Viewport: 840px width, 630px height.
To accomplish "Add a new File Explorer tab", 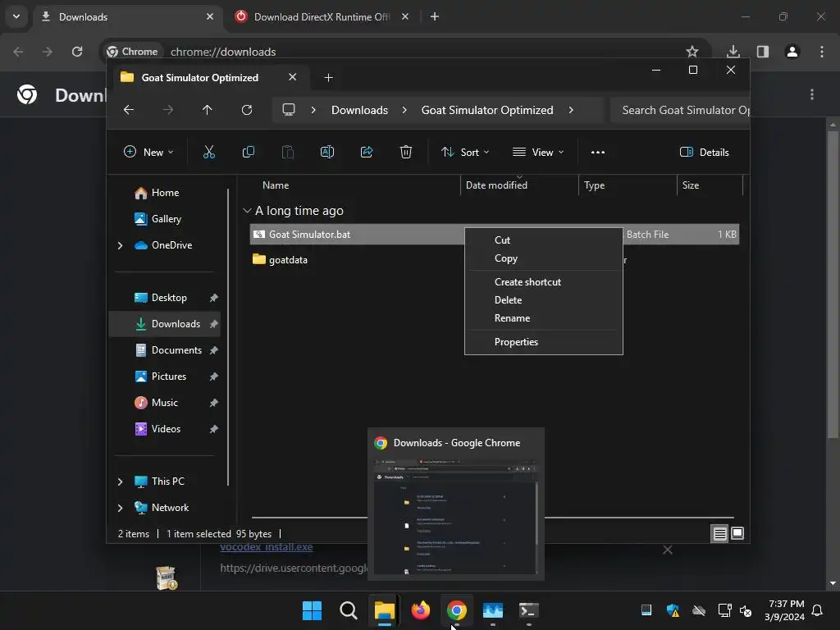I will 328,78.
